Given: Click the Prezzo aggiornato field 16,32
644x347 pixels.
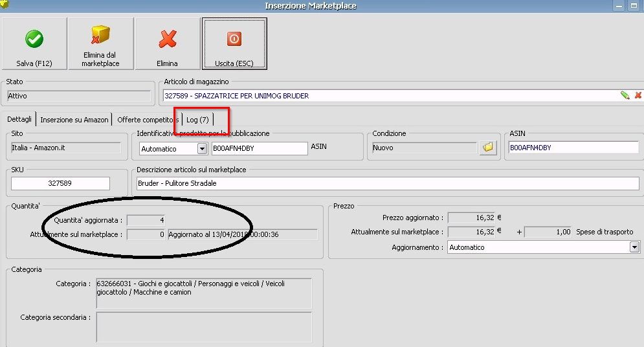Looking at the screenshot, I should click(x=471, y=218).
